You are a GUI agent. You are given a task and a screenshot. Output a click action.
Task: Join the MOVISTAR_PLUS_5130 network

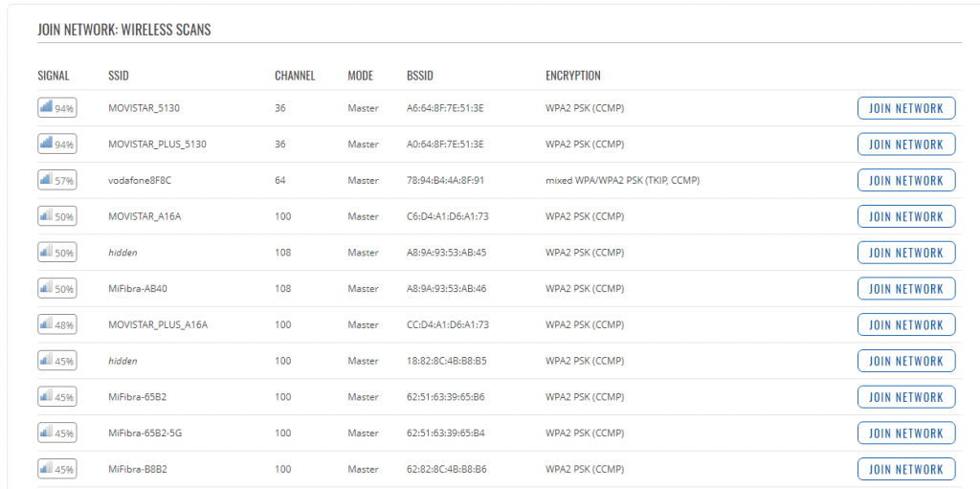(906, 144)
